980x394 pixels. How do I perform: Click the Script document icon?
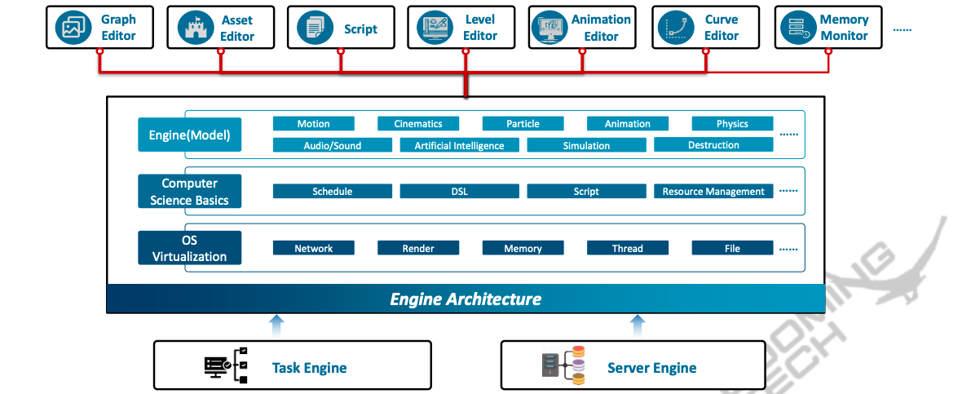pyautogui.click(x=314, y=29)
